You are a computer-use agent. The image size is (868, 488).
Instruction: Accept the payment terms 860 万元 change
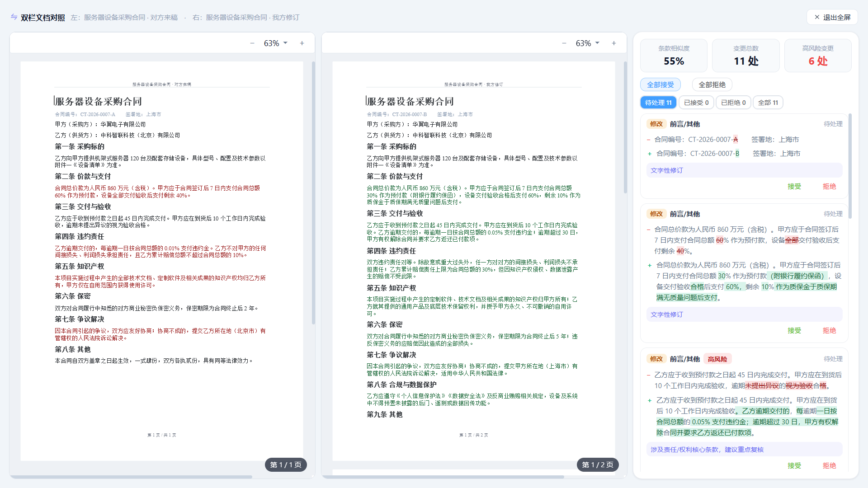[x=794, y=330]
